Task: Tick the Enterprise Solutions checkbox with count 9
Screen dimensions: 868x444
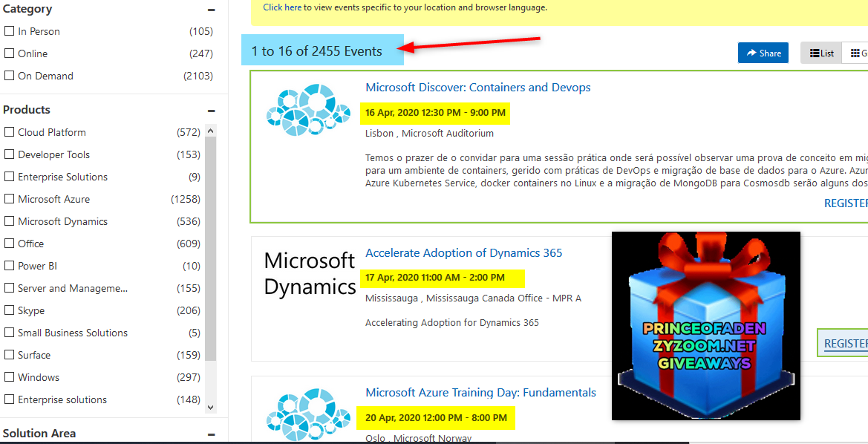Action: coord(9,177)
